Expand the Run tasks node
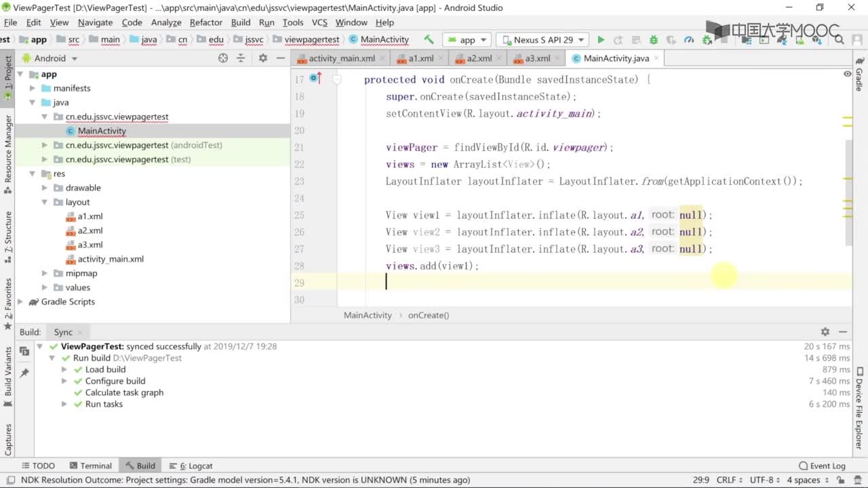 pos(64,404)
